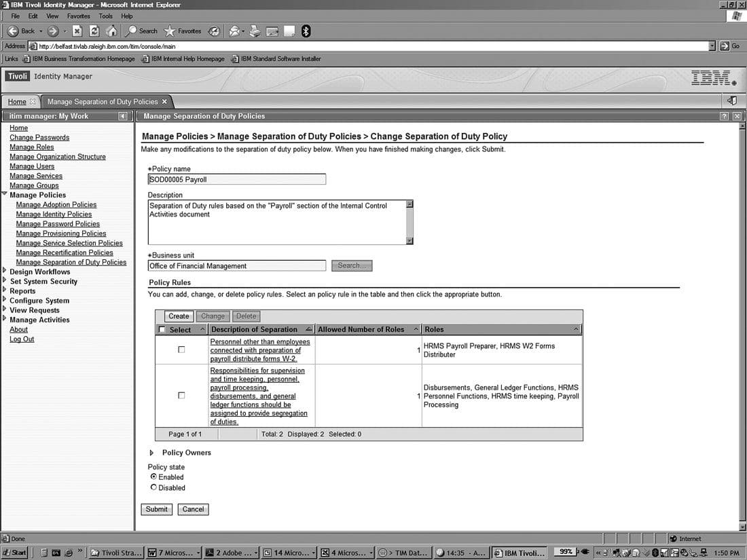Image resolution: width=747 pixels, height=560 pixels.
Task: Open IBM Internal Help Homepage link
Action: (183, 59)
